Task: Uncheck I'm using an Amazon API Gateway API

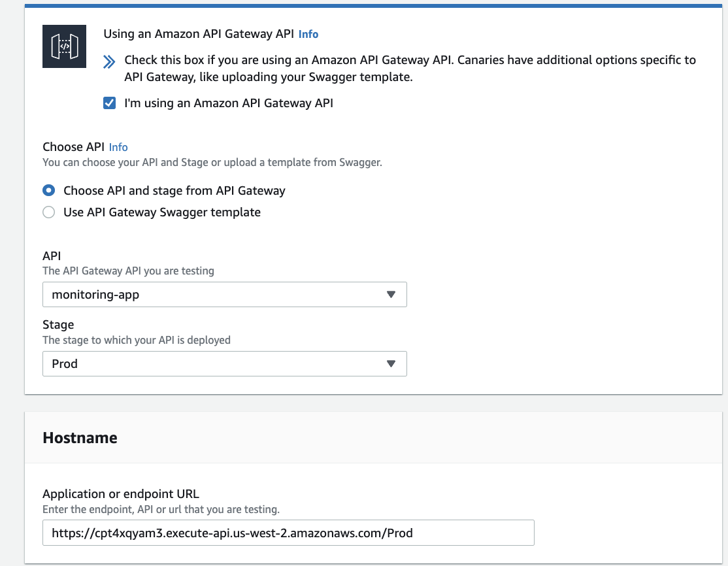Action: (110, 103)
